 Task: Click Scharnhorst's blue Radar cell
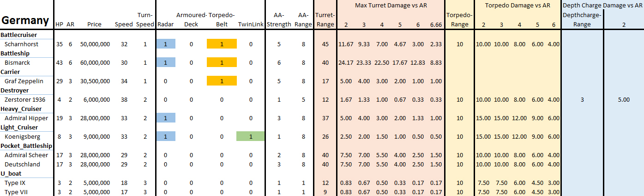tap(166, 44)
